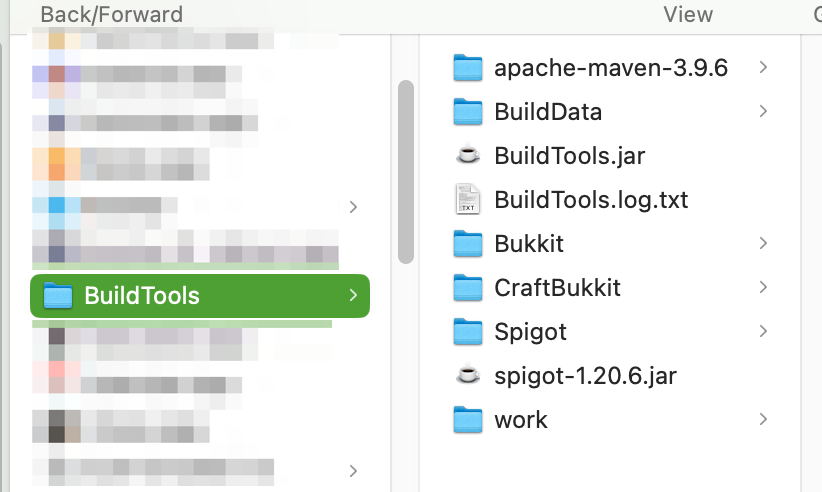Click the work folder icon
This screenshot has width=822, height=492.
tap(468, 419)
